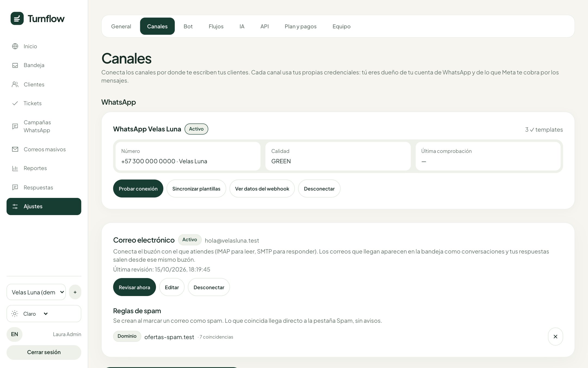Click the Última comprobación card
Image resolution: width=588 pixels, height=368 pixels.
pyautogui.click(x=488, y=156)
